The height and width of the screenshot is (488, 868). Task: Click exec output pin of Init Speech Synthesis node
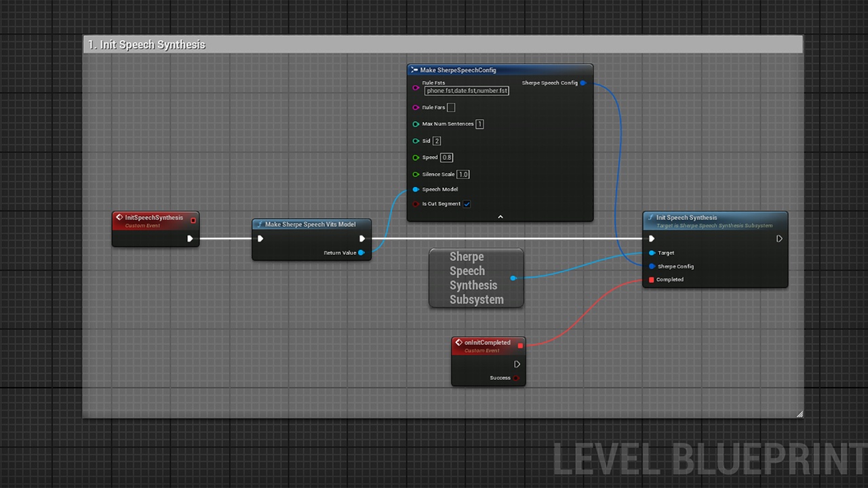click(x=779, y=239)
